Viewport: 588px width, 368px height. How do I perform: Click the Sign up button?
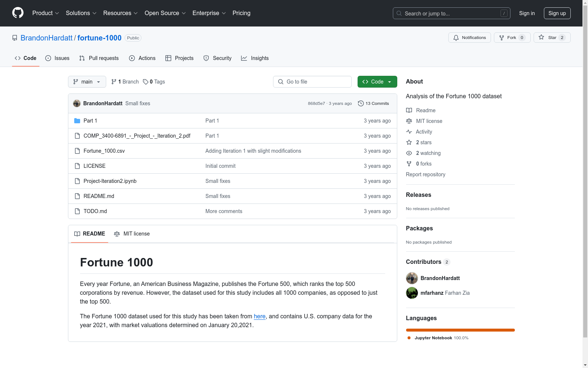[x=557, y=13]
